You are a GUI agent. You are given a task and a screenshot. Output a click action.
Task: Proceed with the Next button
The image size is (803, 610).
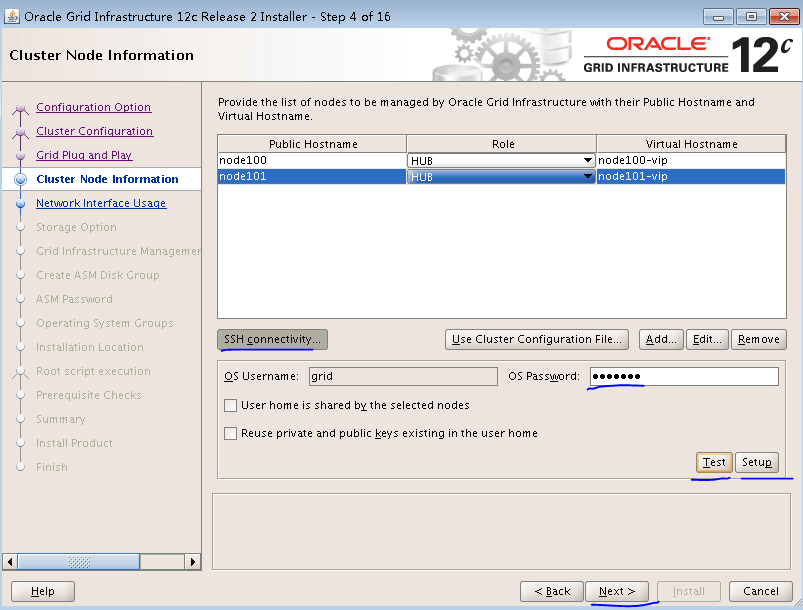tap(617, 592)
